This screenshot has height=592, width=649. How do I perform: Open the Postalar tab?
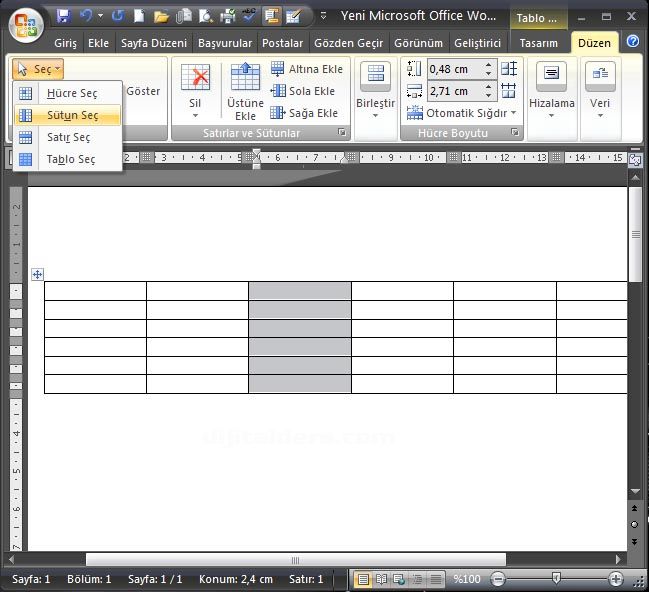point(282,43)
